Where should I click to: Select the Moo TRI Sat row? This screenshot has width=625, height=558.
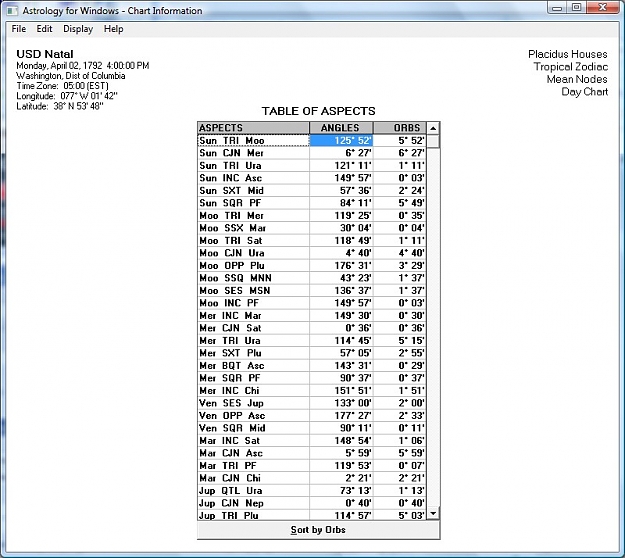click(312, 241)
